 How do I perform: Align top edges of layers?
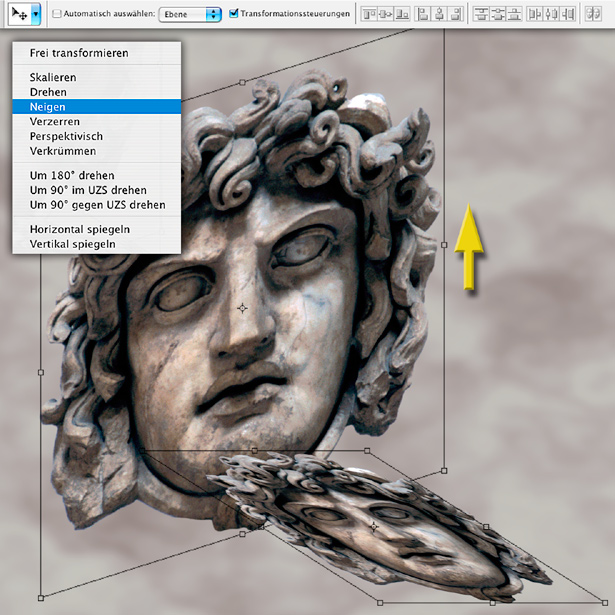(369, 15)
